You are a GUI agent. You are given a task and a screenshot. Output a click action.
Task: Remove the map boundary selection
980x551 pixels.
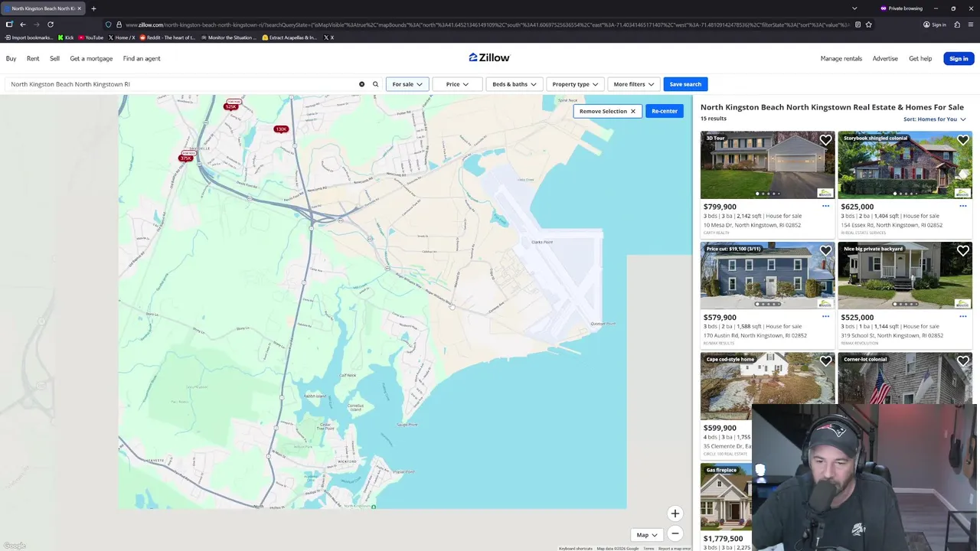pyautogui.click(x=607, y=111)
